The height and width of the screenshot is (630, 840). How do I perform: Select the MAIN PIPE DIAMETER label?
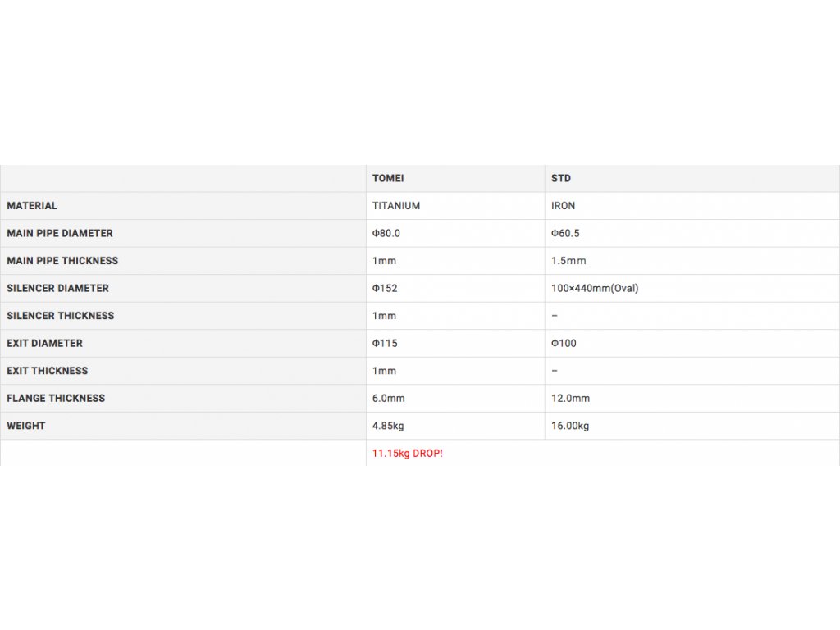pyautogui.click(x=60, y=233)
